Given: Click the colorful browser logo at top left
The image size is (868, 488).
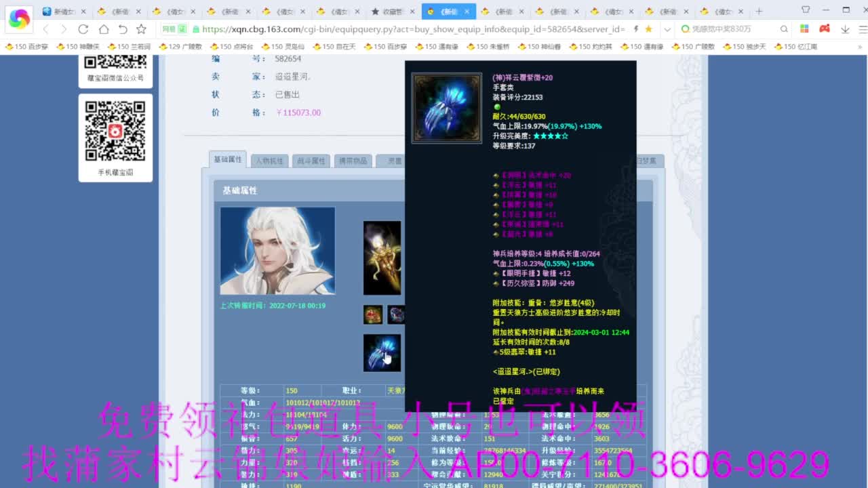Looking at the screenshot, I should click(x=19, y=19).
